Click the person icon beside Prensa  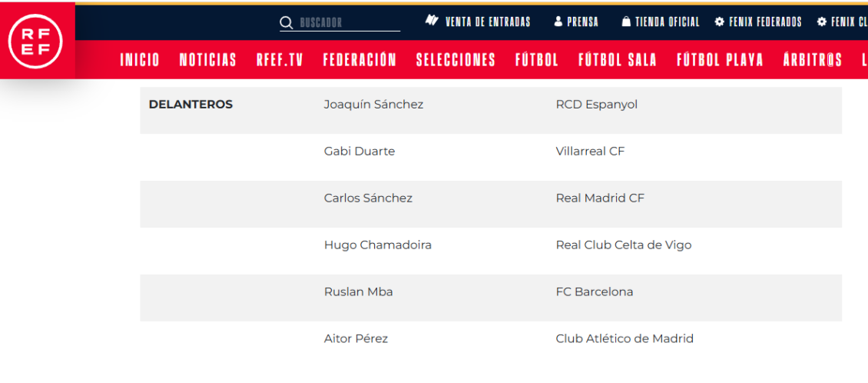tap(558, 22)
